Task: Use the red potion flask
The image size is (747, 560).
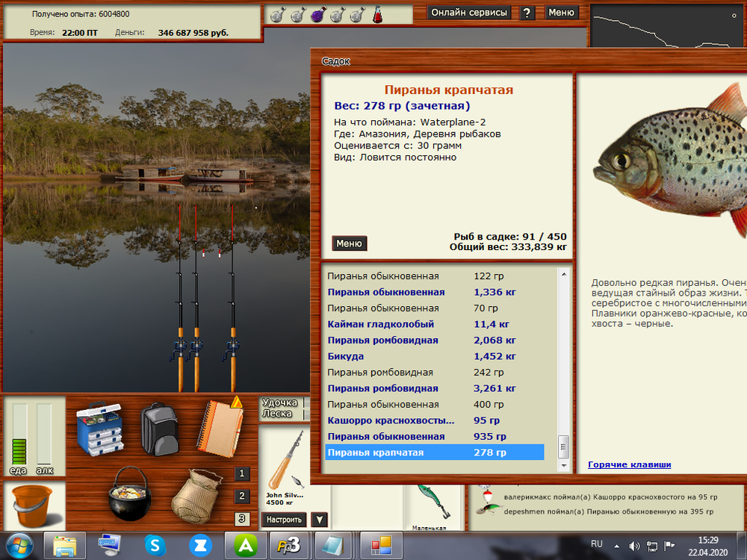Action: [378, 13]
